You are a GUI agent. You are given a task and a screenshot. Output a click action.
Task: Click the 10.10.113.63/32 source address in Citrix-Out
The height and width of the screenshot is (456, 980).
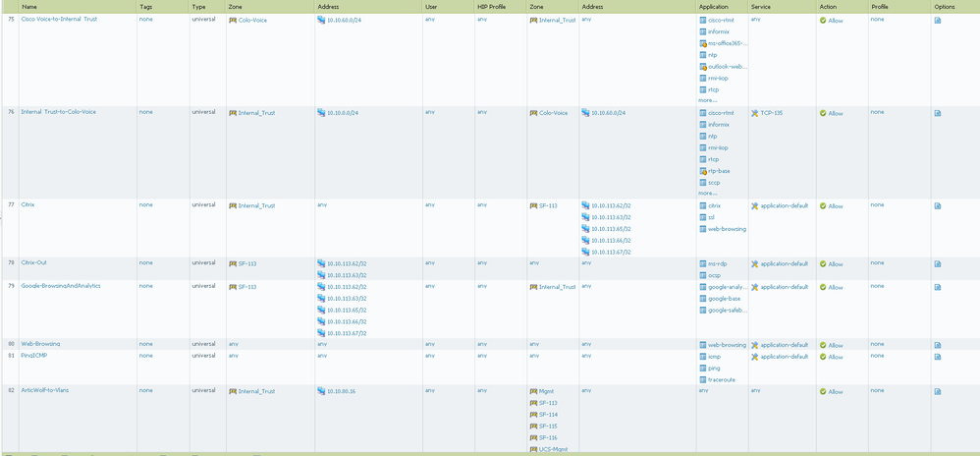[347, 275]
